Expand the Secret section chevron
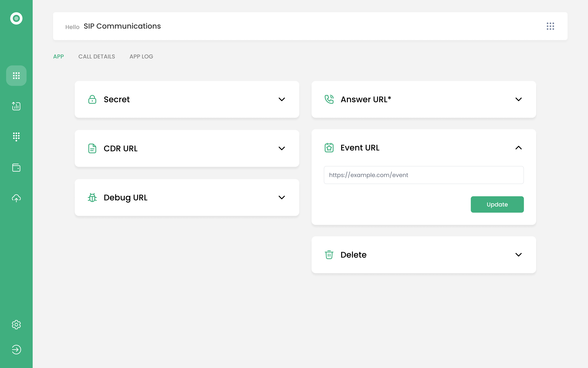Screen dimensions: 588x368 click(x=282, y=99)
